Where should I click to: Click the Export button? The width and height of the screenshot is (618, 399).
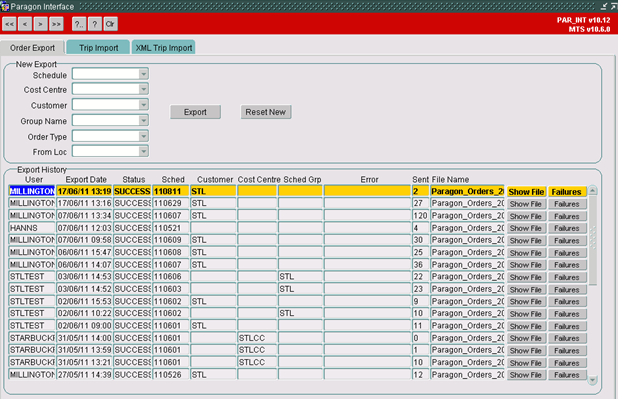pyautogui.click(x=195, y=112)
